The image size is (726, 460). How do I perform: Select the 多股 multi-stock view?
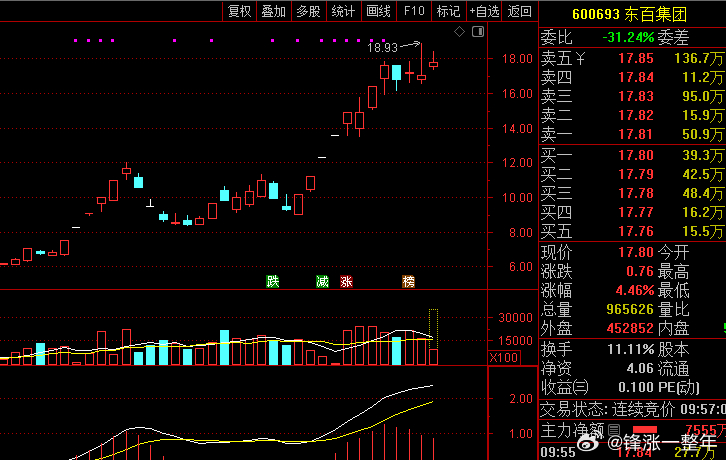click(308, 11)
